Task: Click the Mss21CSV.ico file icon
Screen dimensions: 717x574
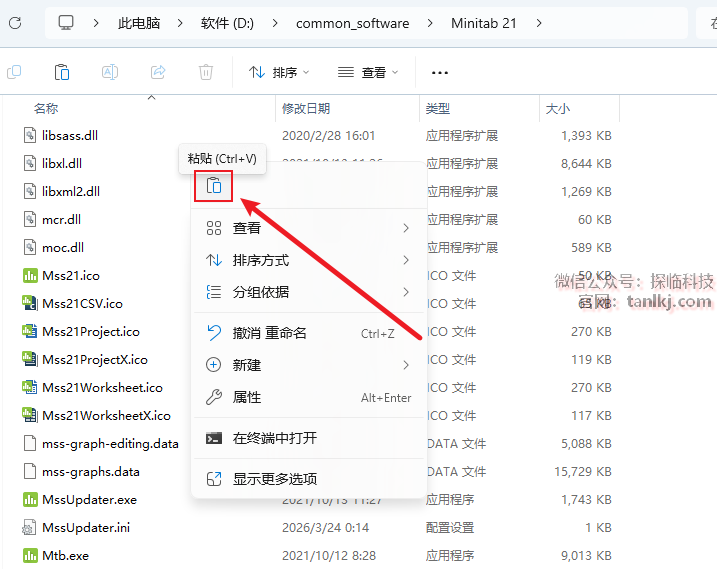Action: [x=30, y=303]
